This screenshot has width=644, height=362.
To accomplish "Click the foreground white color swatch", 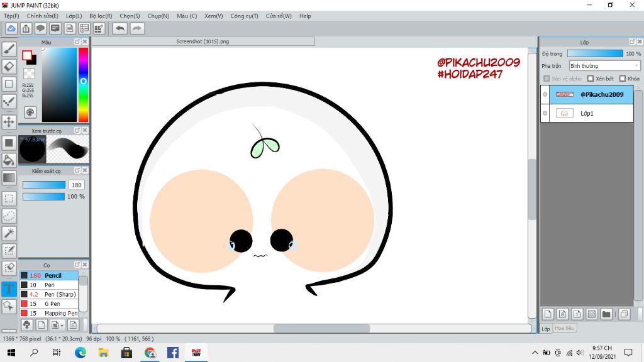I will point(27,55).
